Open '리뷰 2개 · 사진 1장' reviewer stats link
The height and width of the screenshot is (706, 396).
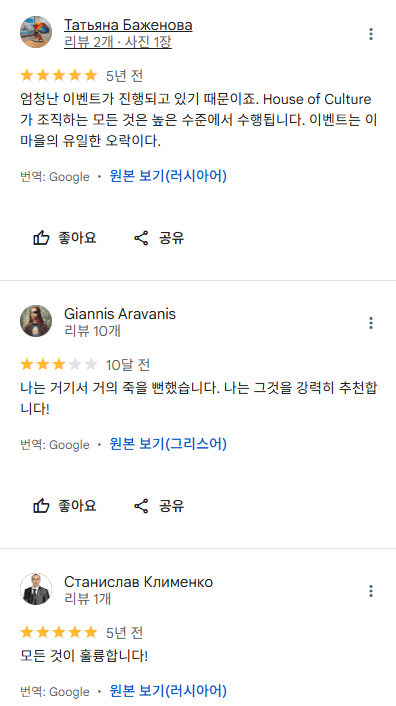click(x=118, y=42)
